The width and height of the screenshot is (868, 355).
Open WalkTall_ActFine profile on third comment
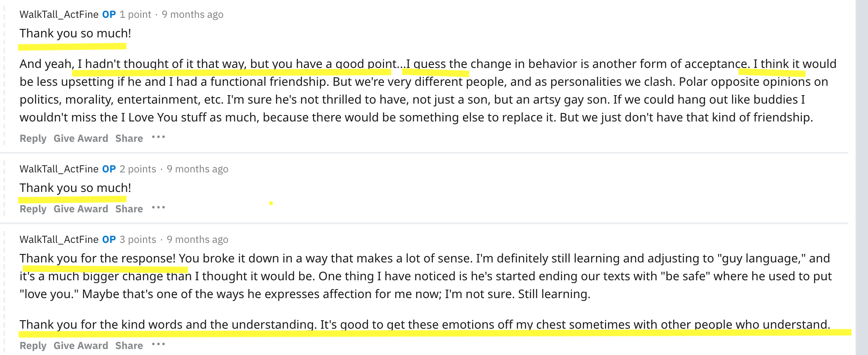tap(59, 239)
